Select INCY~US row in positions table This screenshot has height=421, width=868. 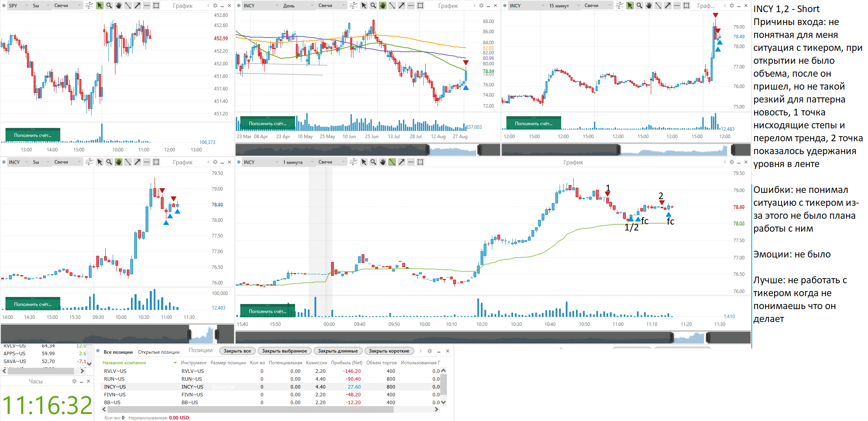click(271, 387)
